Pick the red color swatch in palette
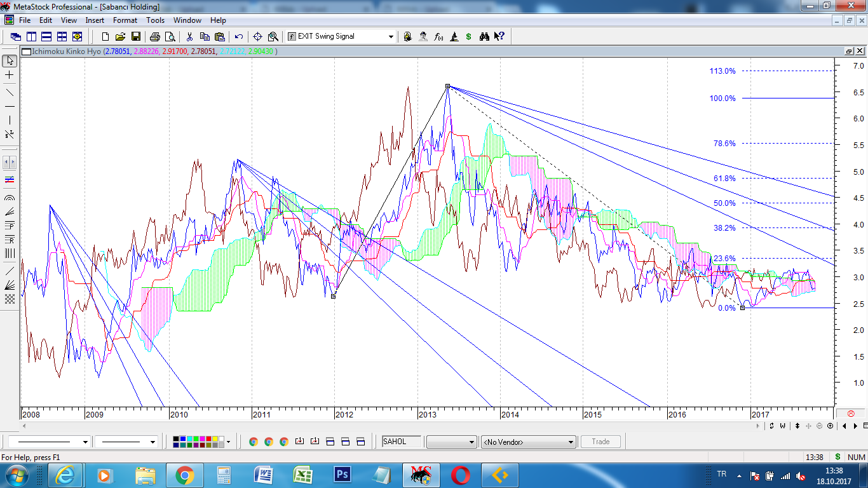Viewport: 868px width, 488px height. 208,438
